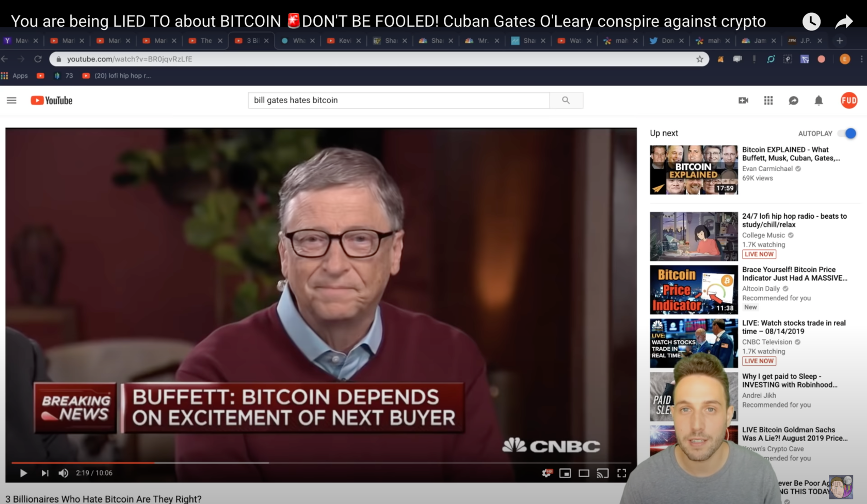
Task: Open the browser three-dot menu
Action: pos(861,59)
